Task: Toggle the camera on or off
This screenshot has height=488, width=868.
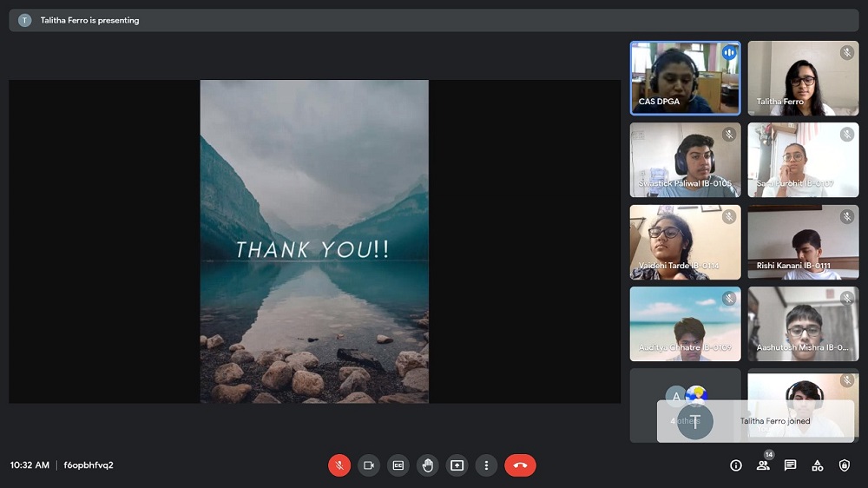Action: coord(369,465)
